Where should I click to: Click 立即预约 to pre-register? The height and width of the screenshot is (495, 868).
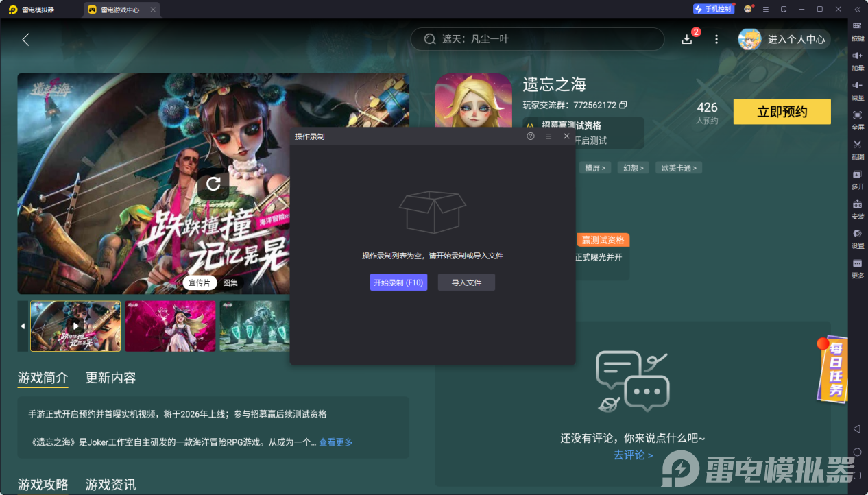pyautogui.click(x=782, y=112)
